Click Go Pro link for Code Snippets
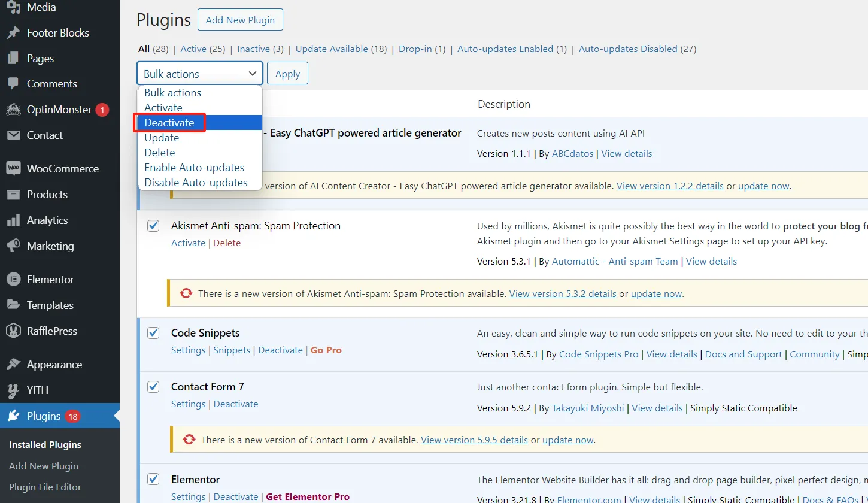This screenshot has width=868, height=503. click(326, 350)
